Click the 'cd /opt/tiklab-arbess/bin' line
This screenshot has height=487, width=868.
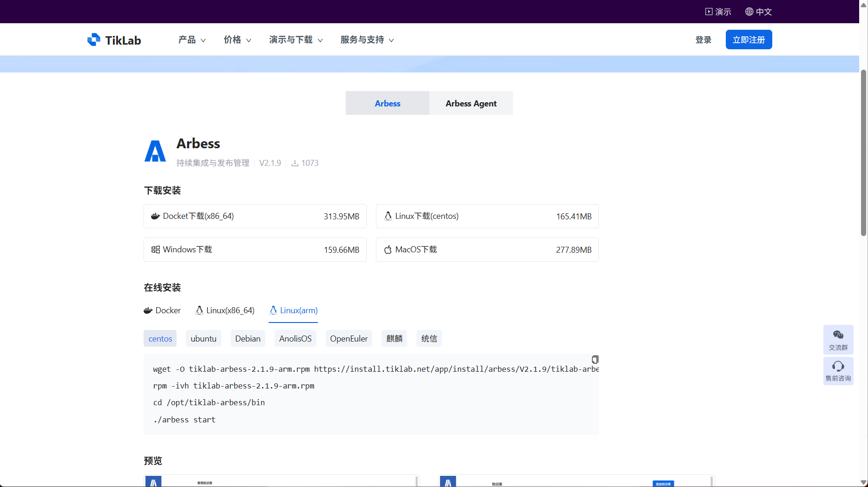(x=209, y=402)
